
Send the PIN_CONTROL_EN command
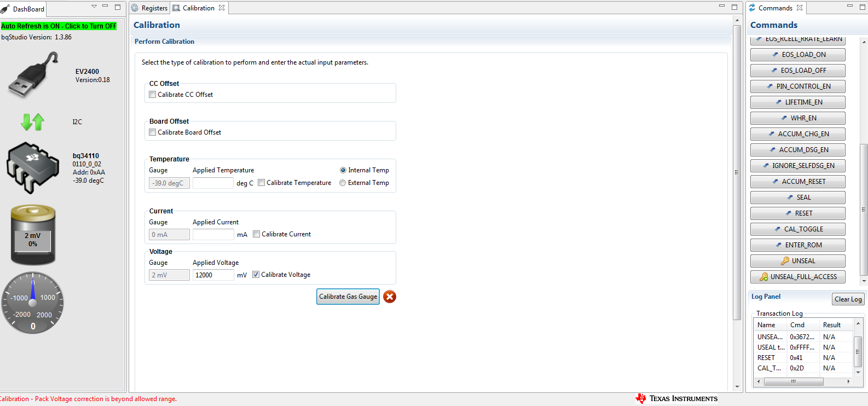point(797,86)
